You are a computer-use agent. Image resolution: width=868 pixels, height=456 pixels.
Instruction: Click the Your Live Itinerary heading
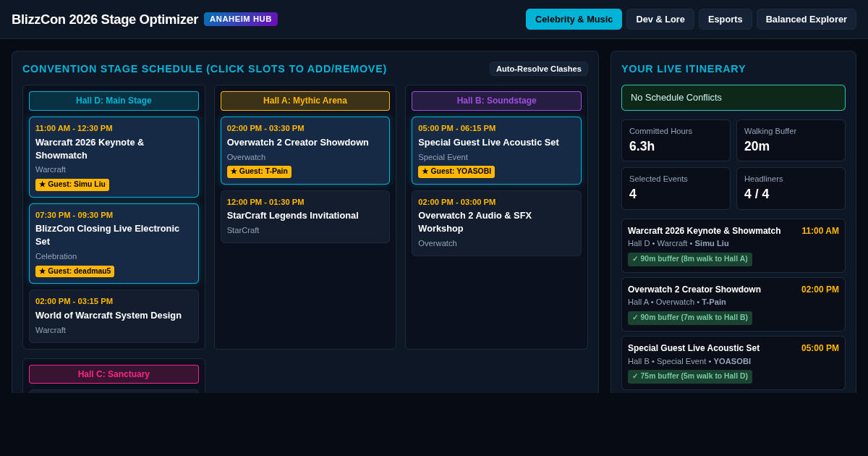(684, 69)
